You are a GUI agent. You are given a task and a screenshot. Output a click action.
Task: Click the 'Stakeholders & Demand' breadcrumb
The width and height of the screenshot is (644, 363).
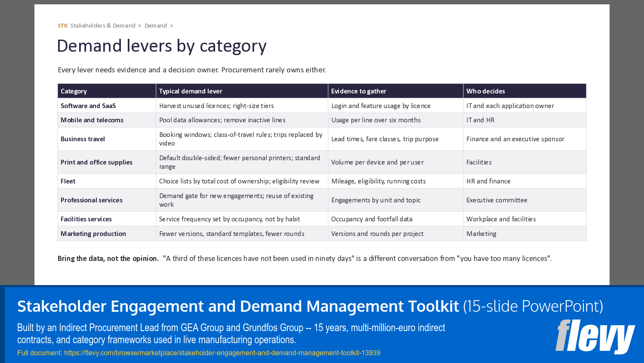tap(103, 26)
